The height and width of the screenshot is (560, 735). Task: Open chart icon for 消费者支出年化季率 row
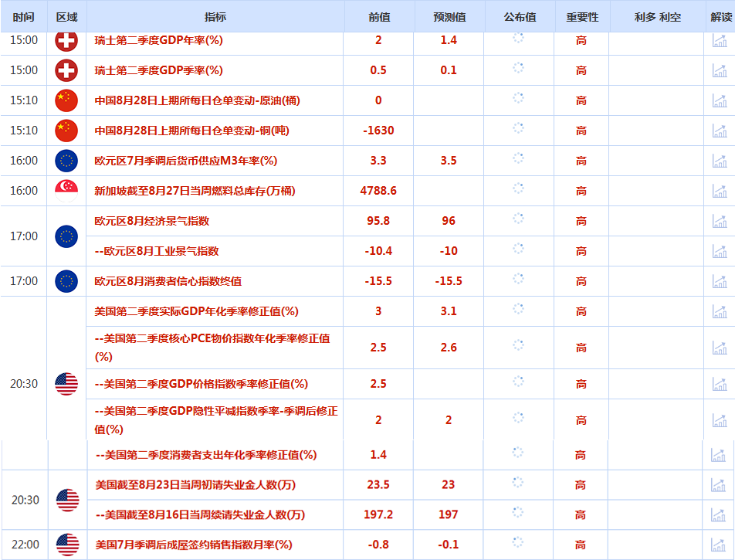[x=718, y=455]
